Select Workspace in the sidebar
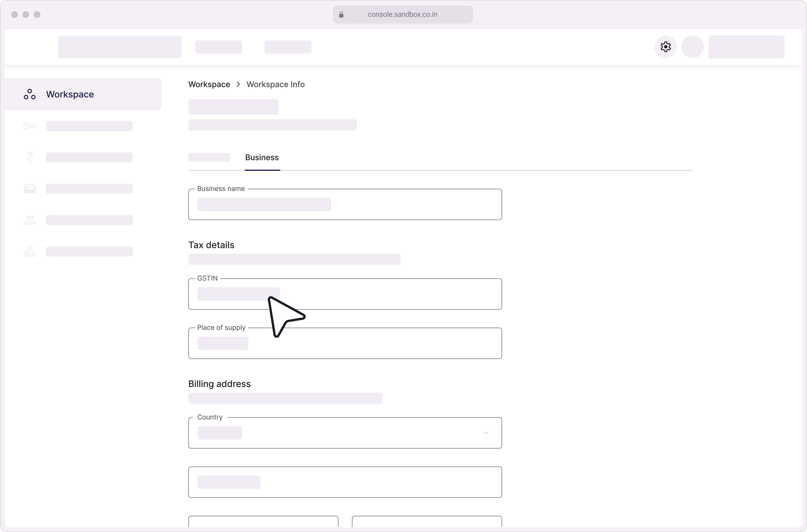This screenshot has height=532, width=807. point(83,94)
